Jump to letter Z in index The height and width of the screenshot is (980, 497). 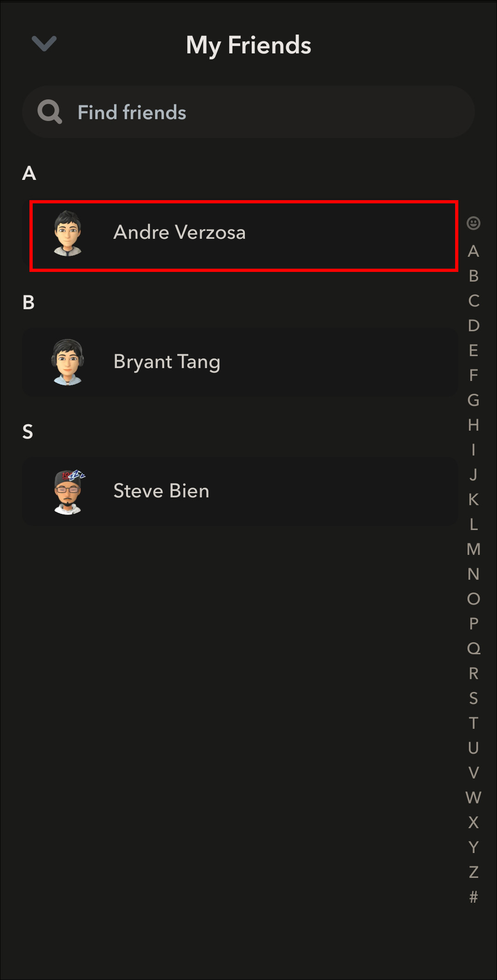coord(474,872)
